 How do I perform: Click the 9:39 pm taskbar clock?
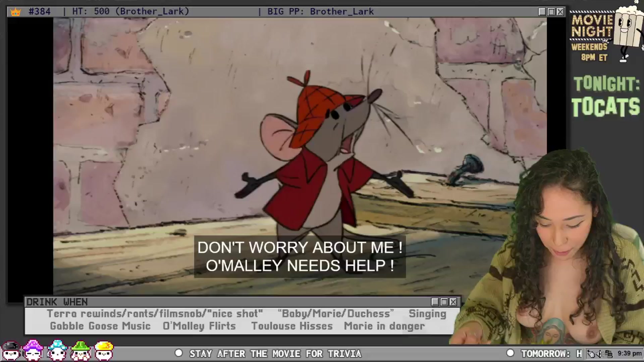click(630, 353)
